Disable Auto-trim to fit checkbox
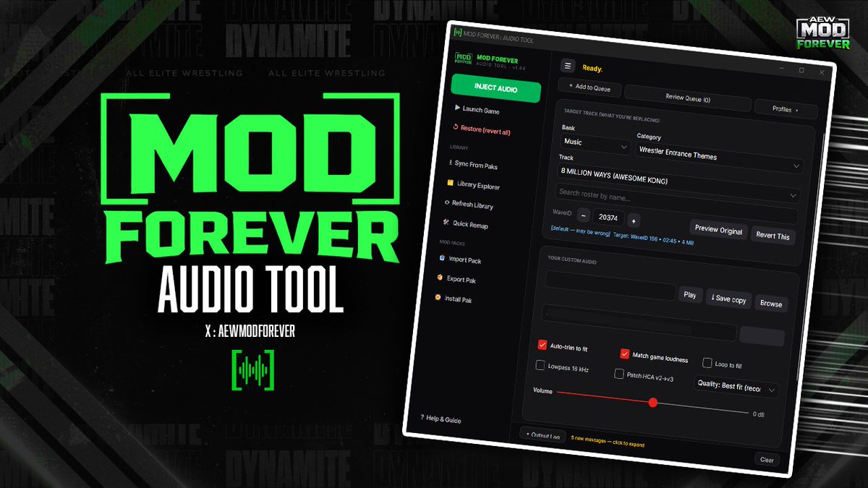The image size is (868, 488). pyautogui.click(x=542, y=345)
